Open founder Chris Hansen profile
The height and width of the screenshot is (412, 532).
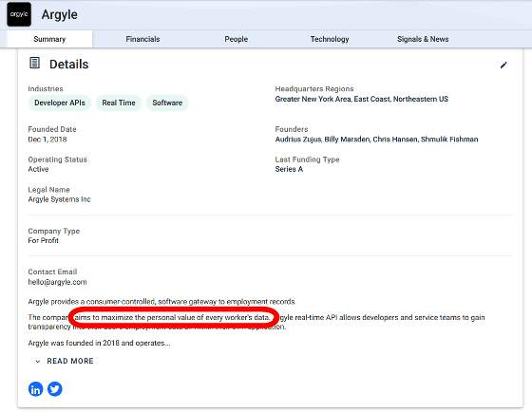[x=395, y=140]
